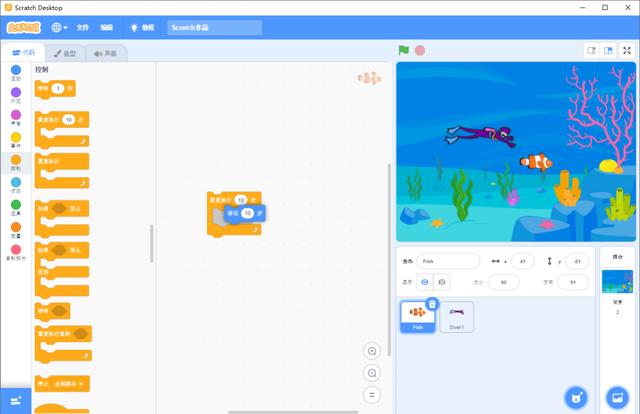The width and height of the screenshot is (640, 414).
Task: Select the purple 外观 block category
Action: 15,95
